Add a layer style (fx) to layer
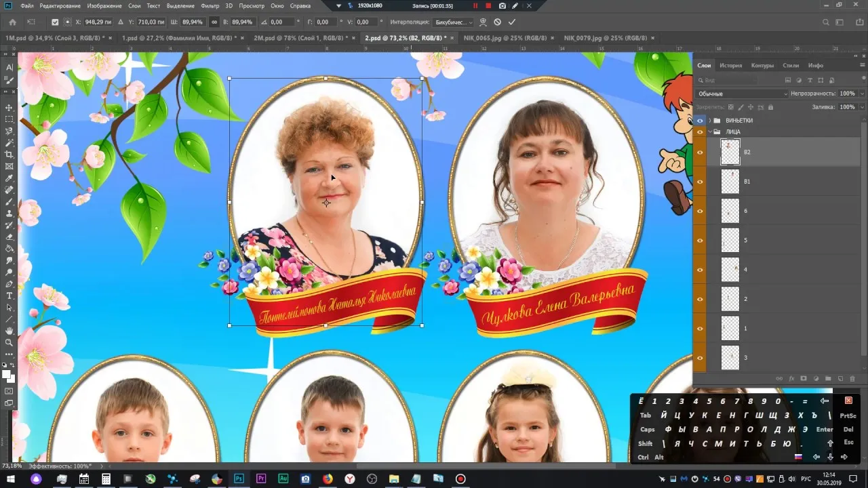868x488 pixels. (x=791, y=378)
